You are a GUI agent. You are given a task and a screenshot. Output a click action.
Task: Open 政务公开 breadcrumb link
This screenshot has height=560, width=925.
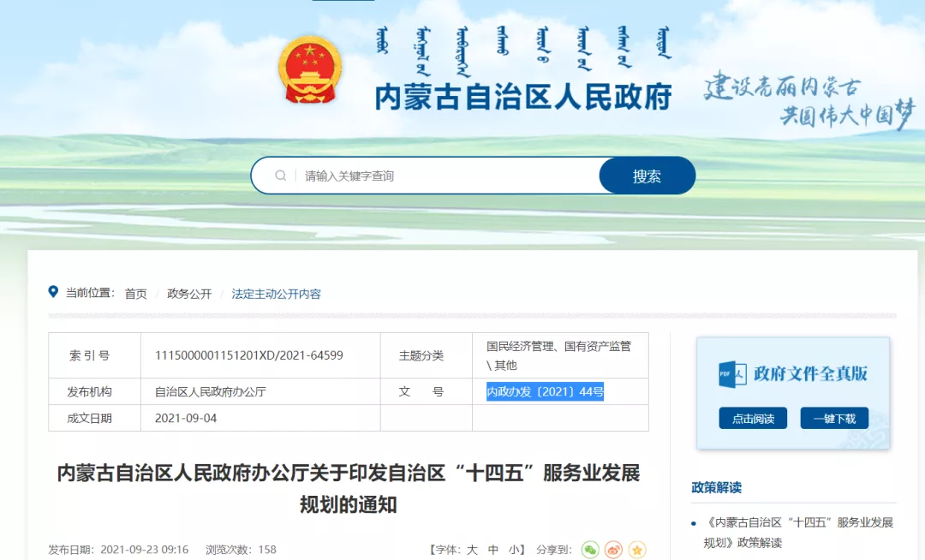[x=189, y=294]
